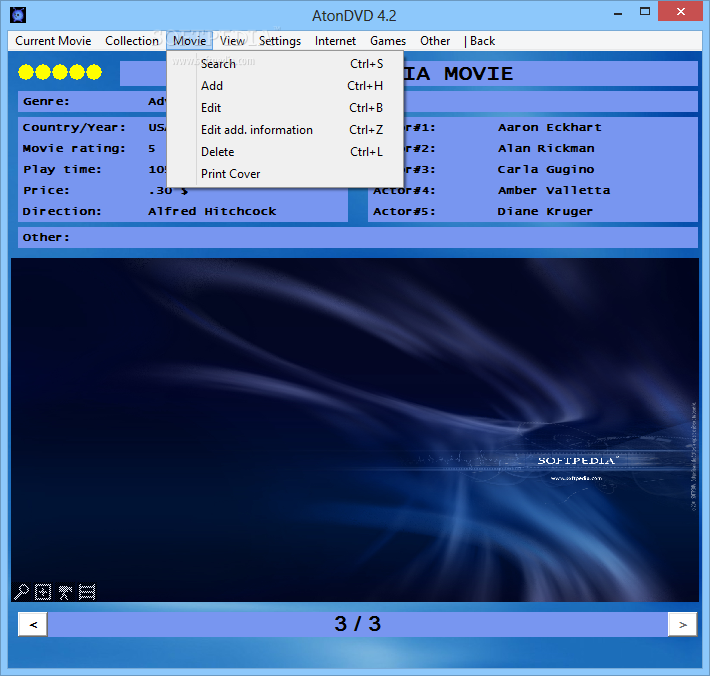This screenshot has height=676, width=710.
Task: Click the Country/Year: label
Action: click(74, 128)
